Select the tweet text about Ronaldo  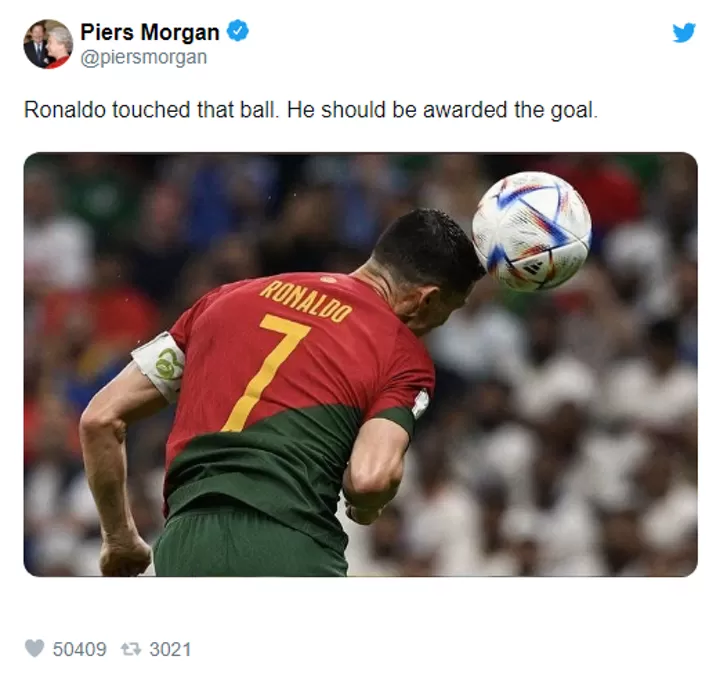311,110
